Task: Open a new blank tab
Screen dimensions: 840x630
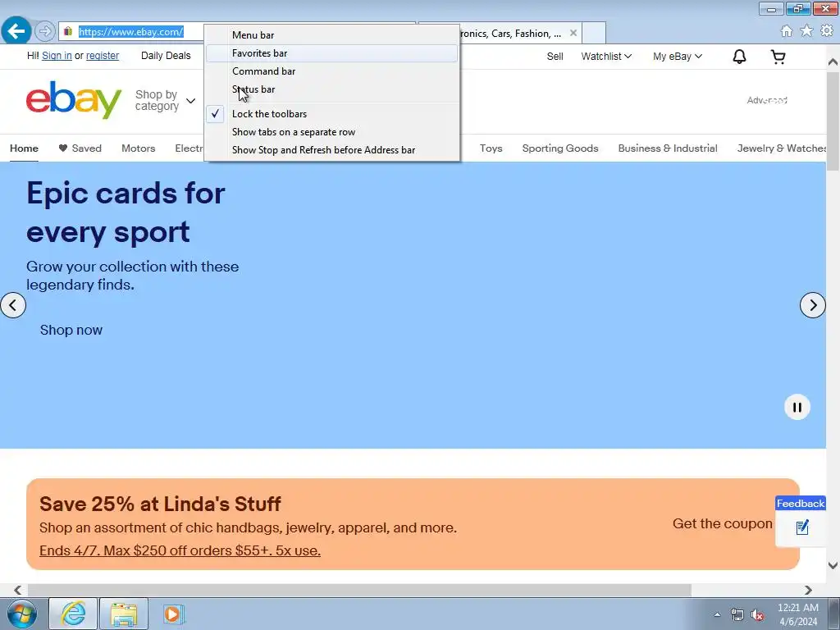Action: pyautogui.click(x=594, y=33)
